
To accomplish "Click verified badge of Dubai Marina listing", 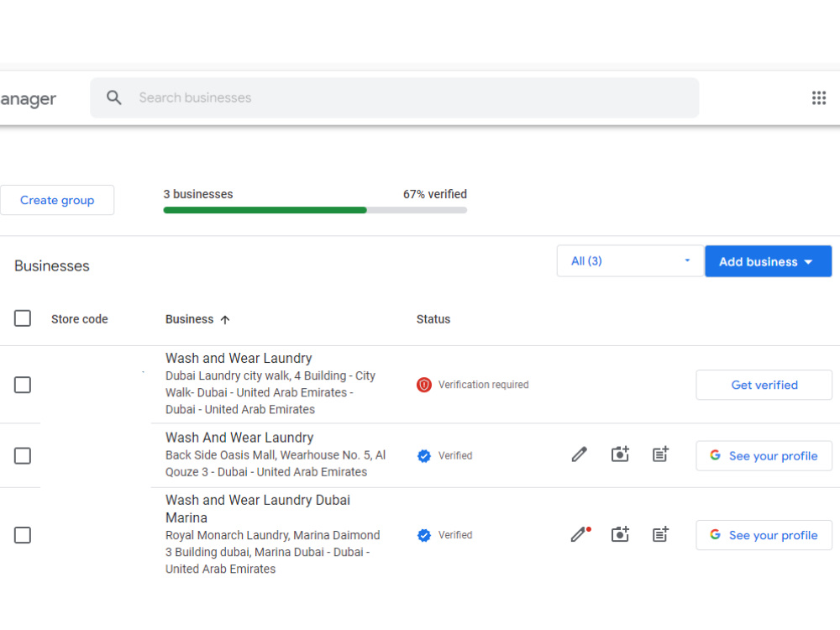I will (x=423, y=535).
